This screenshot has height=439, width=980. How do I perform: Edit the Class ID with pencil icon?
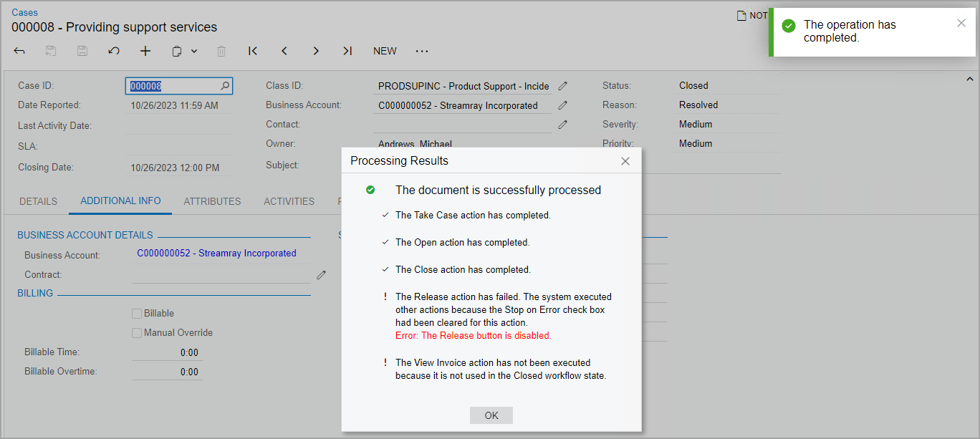pyautogui.click(x=563, y=86)
